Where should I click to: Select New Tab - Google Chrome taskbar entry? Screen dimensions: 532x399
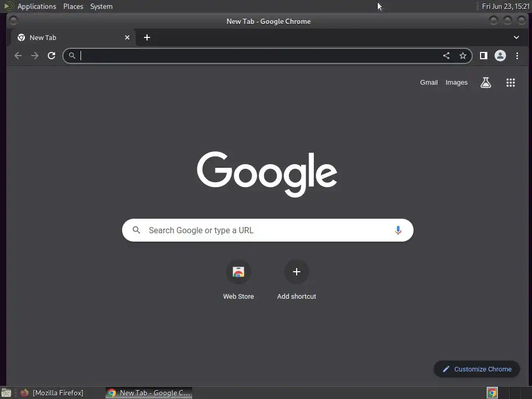pos(149,393)
